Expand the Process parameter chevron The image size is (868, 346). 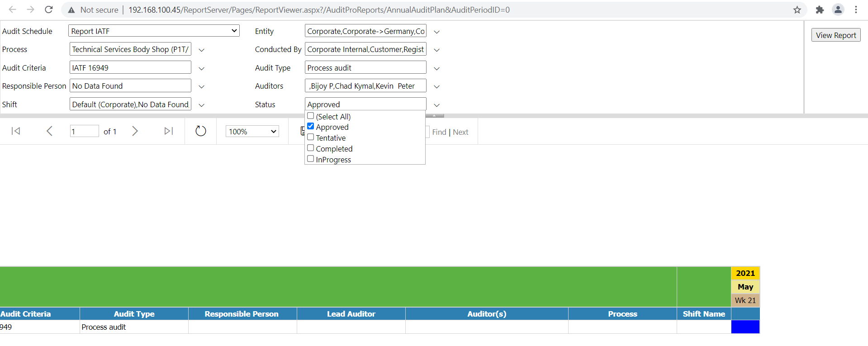[202, 50]
